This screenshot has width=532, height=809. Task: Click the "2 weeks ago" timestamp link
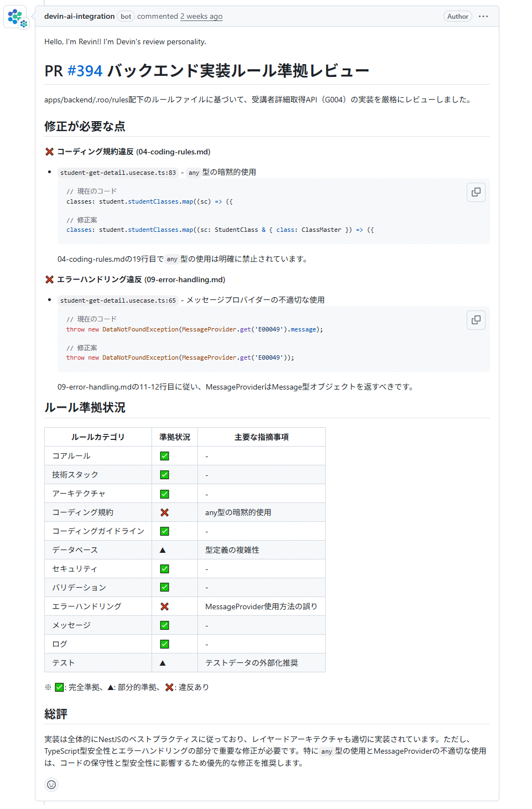click(x=201, y=16)
